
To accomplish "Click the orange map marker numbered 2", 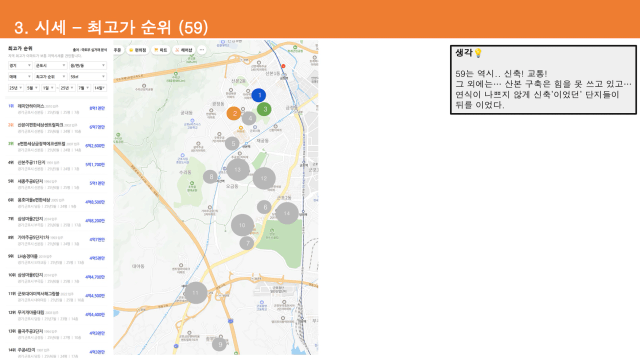I will [234, 113].
